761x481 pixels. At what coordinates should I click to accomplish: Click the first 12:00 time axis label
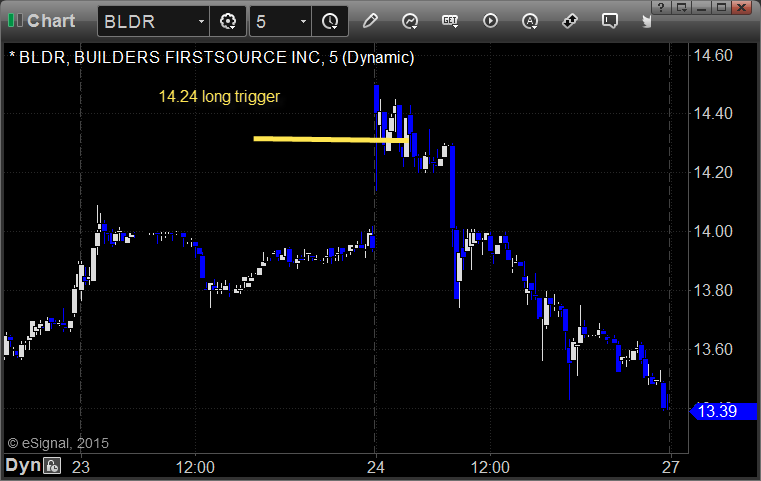click(195, 467)
